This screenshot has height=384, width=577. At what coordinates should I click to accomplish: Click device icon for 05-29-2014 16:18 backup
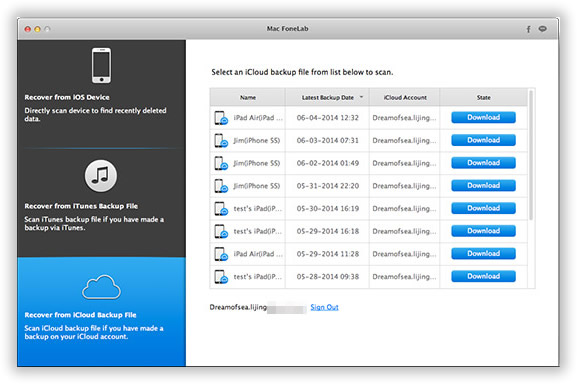(x=221, y=232)
